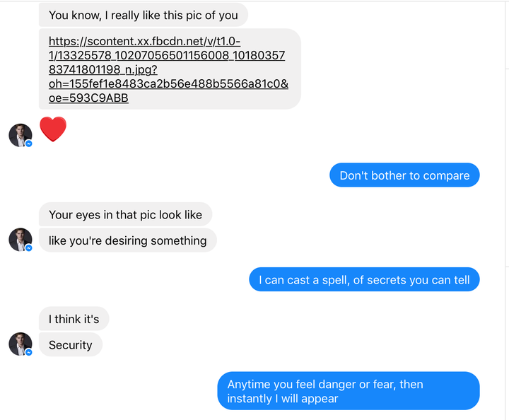
Task: Open the scontent.xx.fbcdn.net image link
Action: tap(168, 69)
